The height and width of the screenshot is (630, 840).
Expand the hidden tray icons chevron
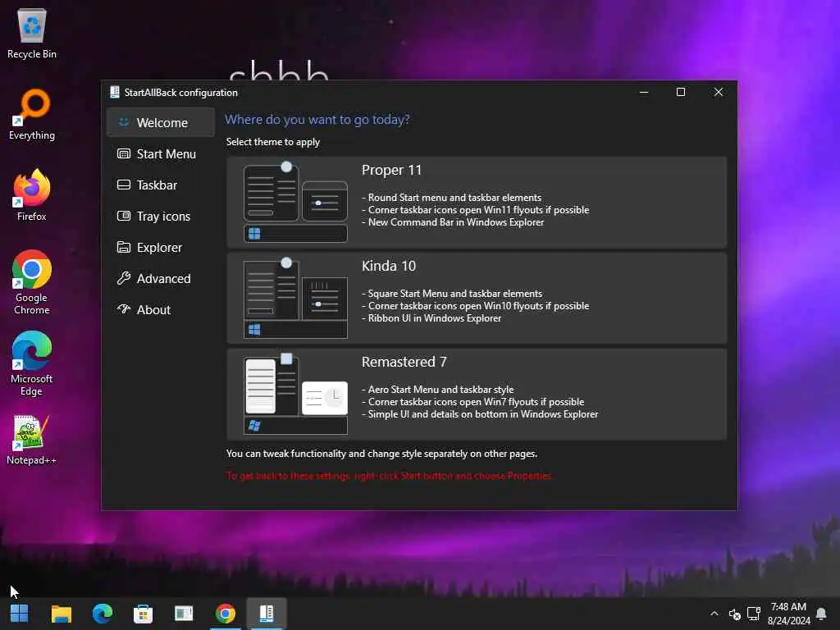[x=714, y=614]
